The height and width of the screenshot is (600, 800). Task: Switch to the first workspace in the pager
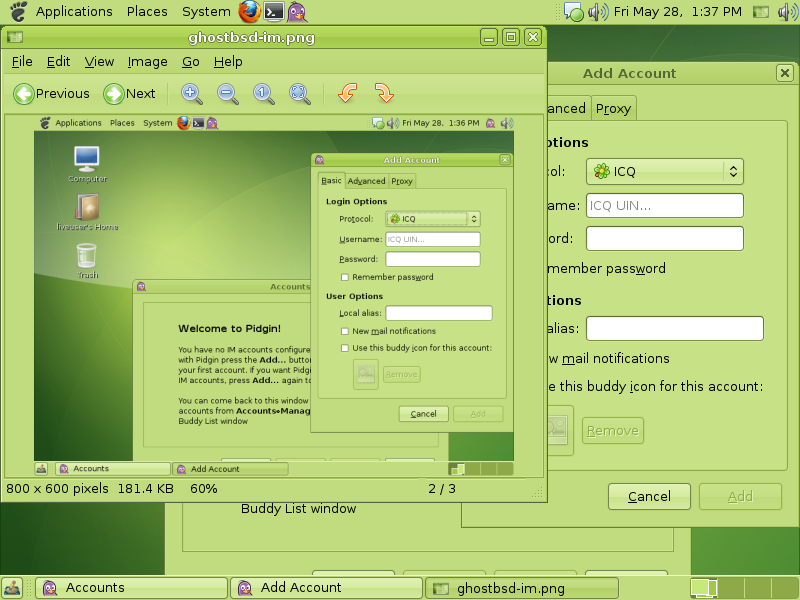coord(703,588)
